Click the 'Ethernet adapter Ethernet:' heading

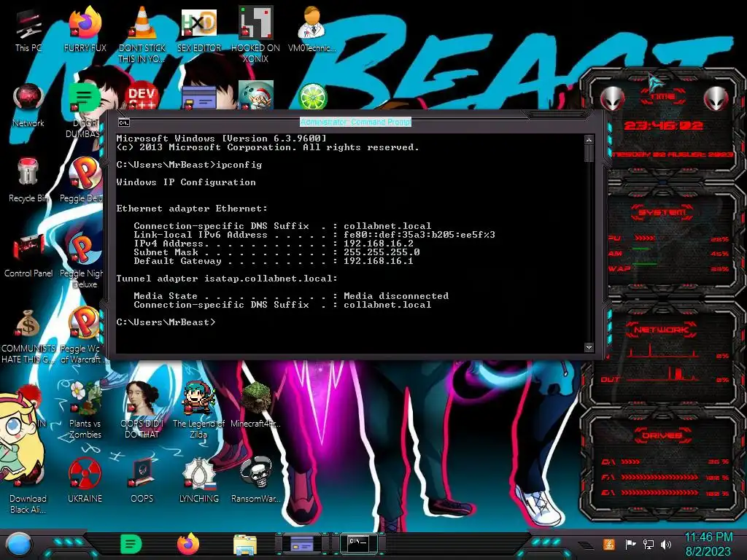click(x=192, y=208)
